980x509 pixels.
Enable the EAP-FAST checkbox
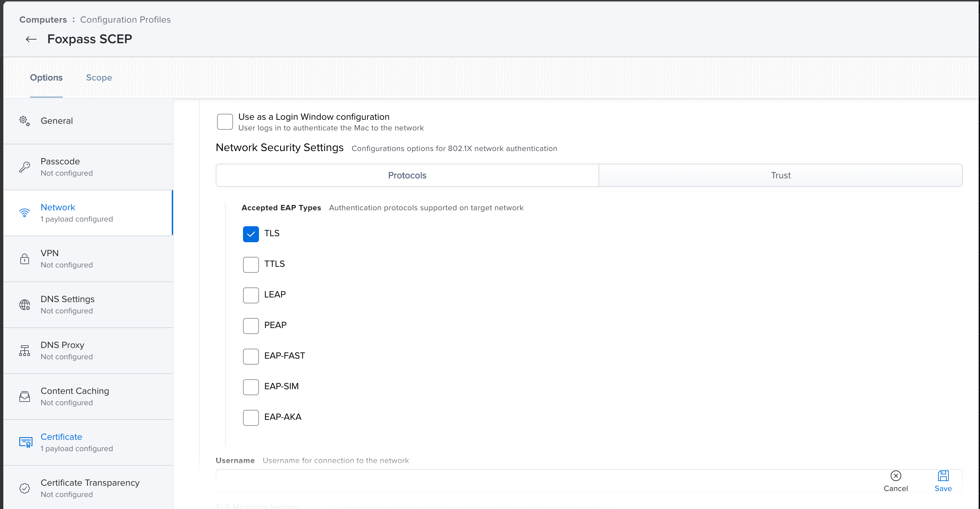251,356
